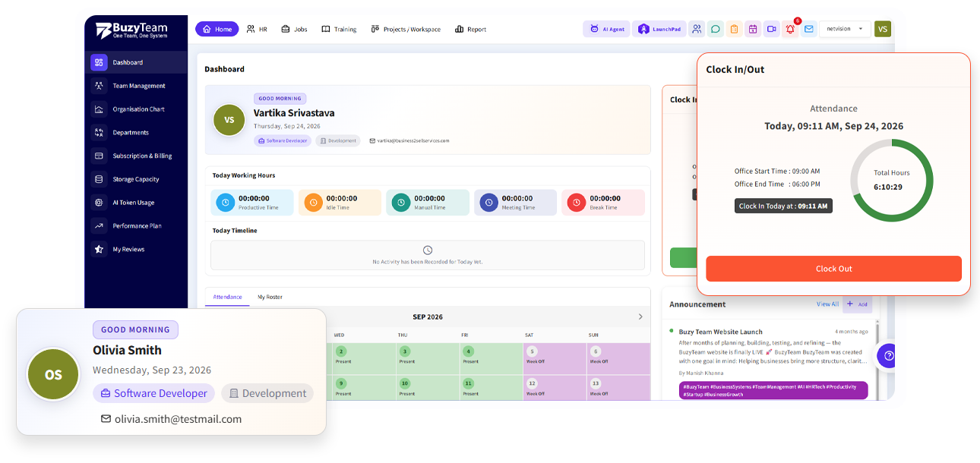This screenshot has width=980, height=463.
Task: Click the BuzyTeam logo
Action: pos(131,30)
